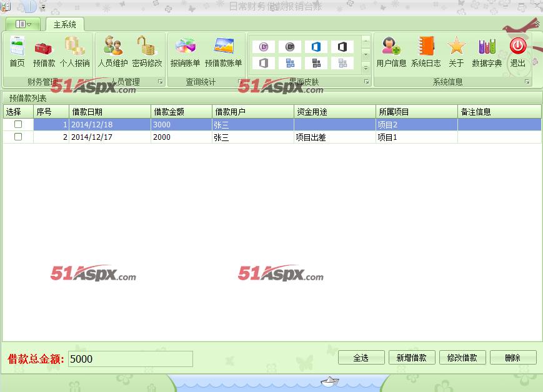Screen dimensions: 543x392
Task: Sort by the 借款用户 column header
Action: click(253, 112)
